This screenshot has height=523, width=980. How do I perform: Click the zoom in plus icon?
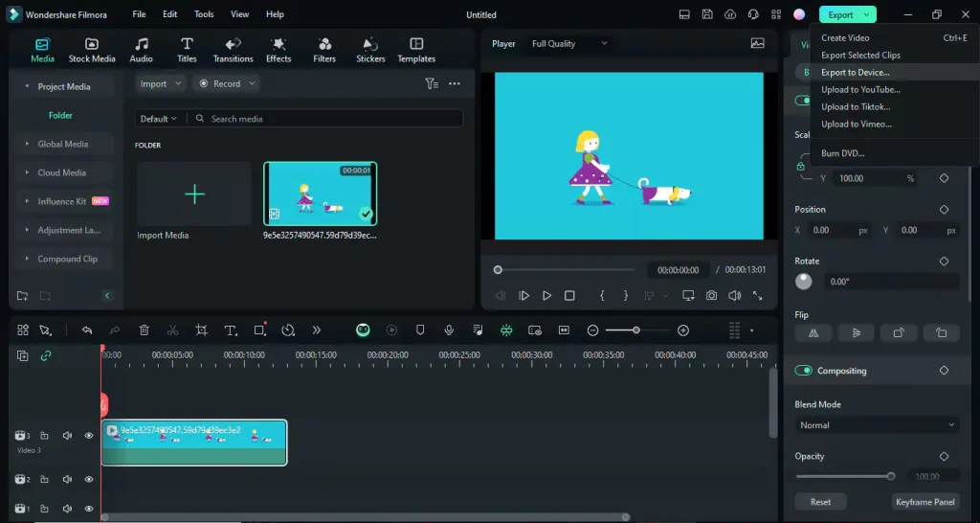pos(683,330)
